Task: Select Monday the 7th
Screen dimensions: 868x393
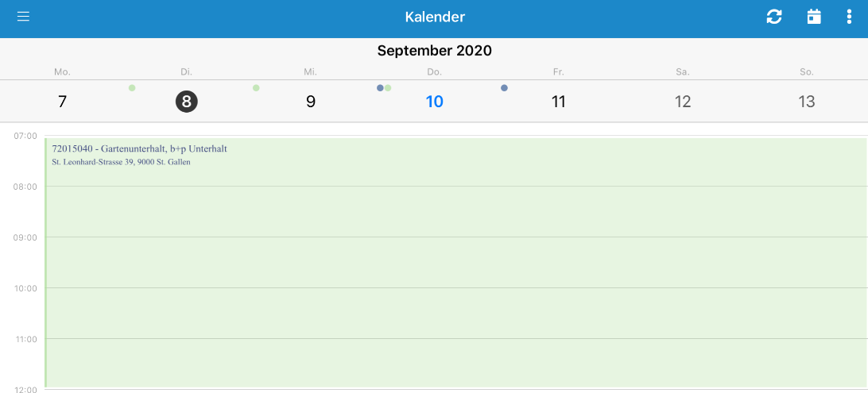Action: pos(62,102)
